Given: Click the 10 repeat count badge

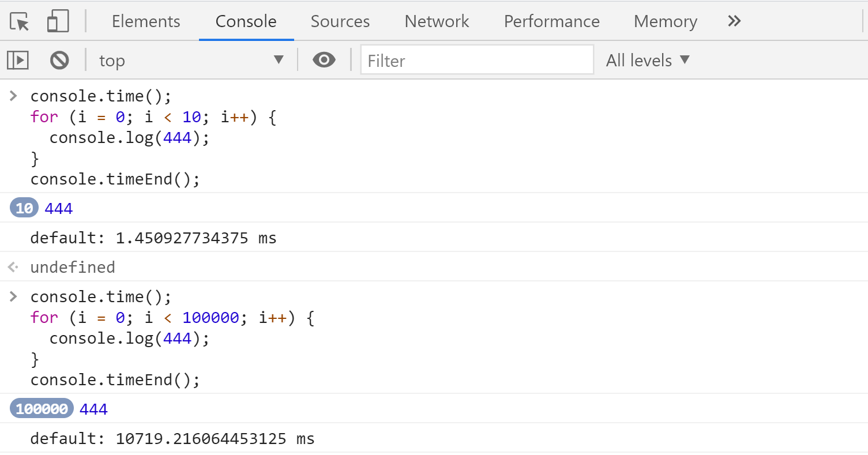Looking at the screenshot, I should point(24,208).
